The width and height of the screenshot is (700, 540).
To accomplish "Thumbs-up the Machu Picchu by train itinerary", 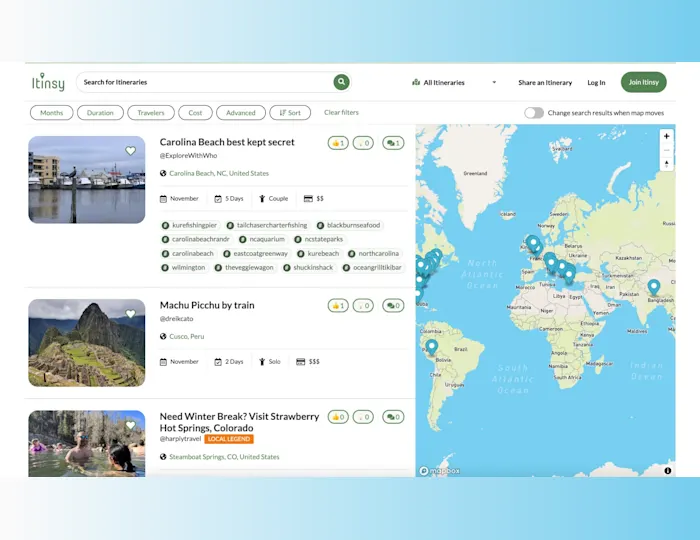I will pos(338,306).
